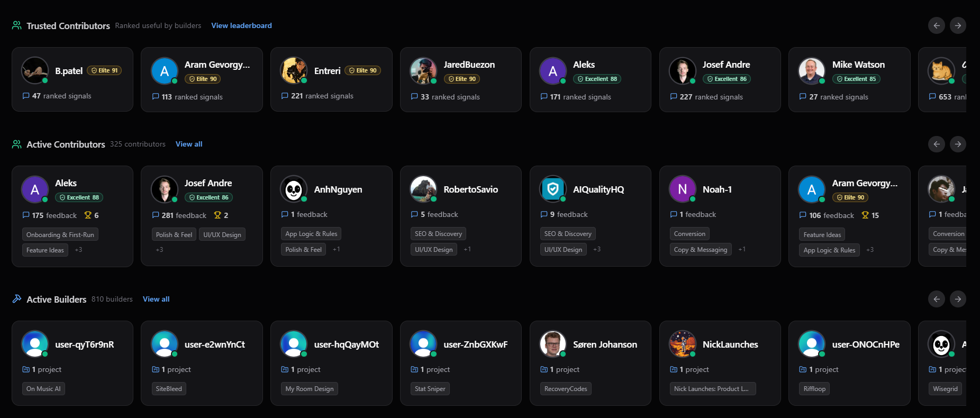
Task: Open the My Room Design project tag
Action: point(310,389)
